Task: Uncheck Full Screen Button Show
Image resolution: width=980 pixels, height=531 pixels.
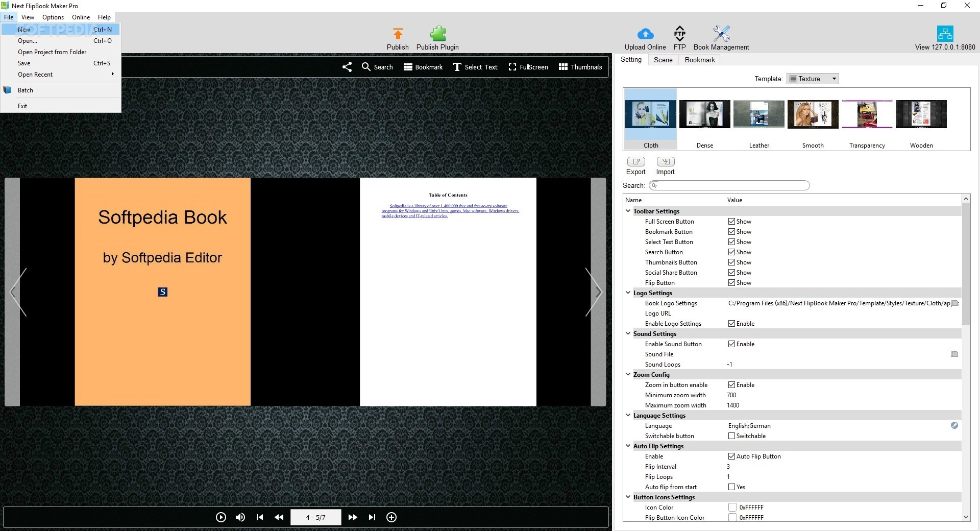Action: coord(731,222)
